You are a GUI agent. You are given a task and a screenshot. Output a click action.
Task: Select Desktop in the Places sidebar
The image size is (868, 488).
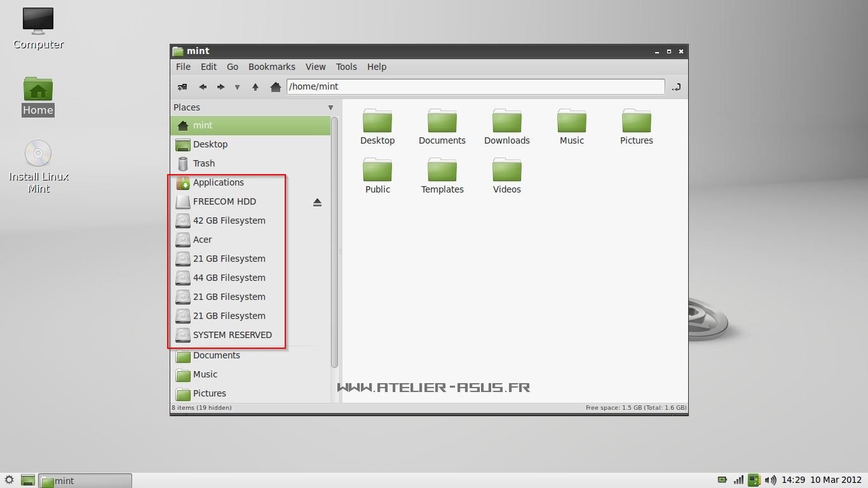250,144
